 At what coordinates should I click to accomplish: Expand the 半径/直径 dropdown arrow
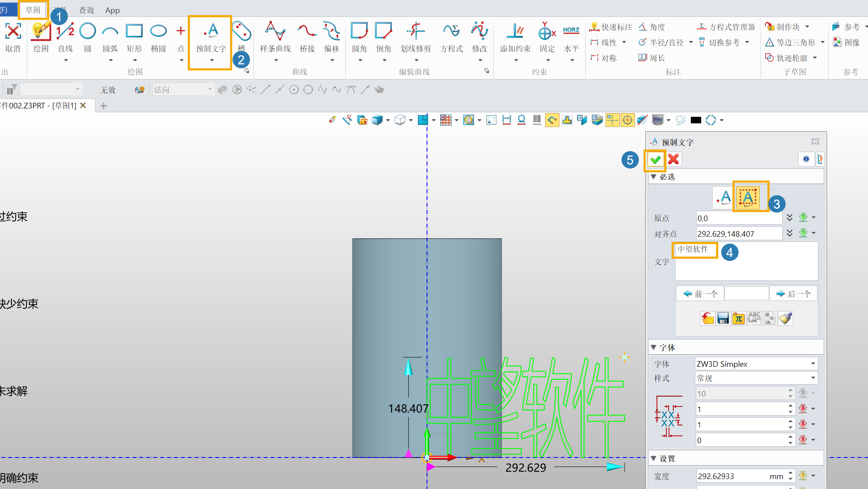click(x=691, y=42)
